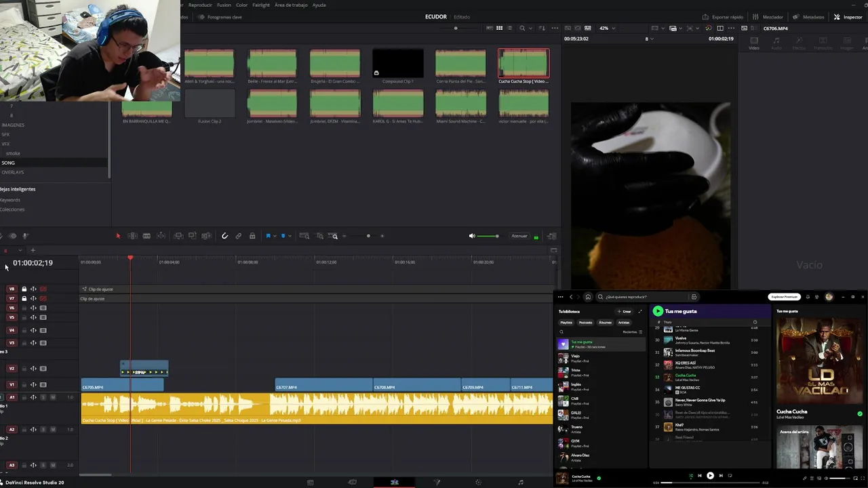Filter Spotify library by Podcasts
This screenshot has width=868, height=488.
tap(585, 323)
